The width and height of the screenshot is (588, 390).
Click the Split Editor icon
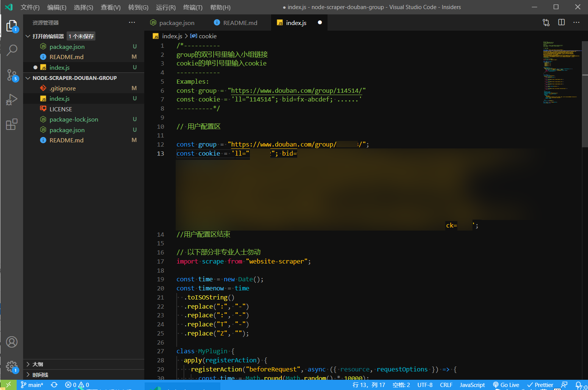tap(561, 23)
